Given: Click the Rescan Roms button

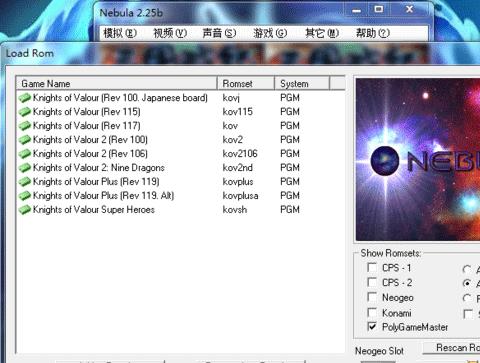Looking at the screenshot, I should point(452,348).
